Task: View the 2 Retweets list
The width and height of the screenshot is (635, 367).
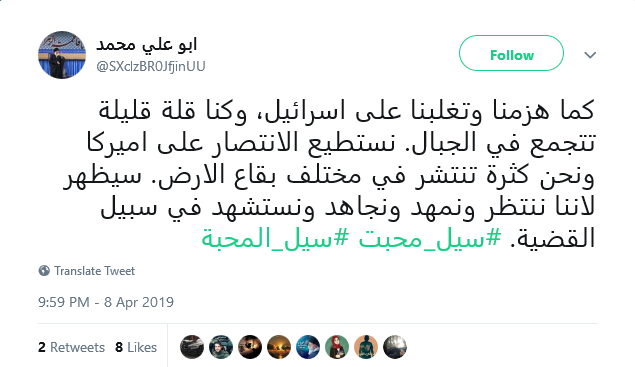Action: pyautogui.click(x=71, y=347)
